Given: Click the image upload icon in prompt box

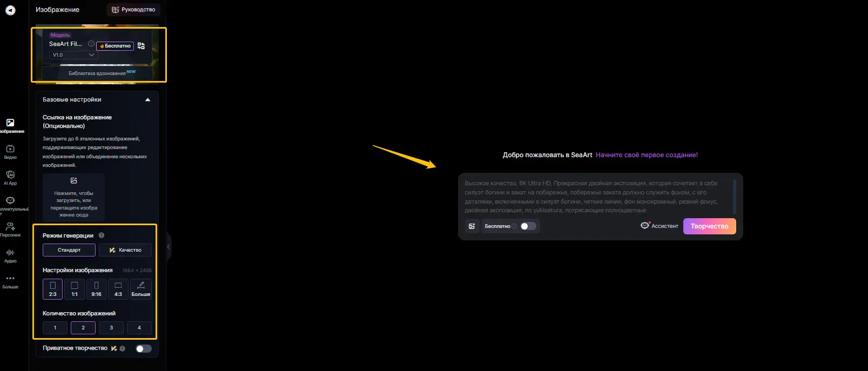Looking at the screenshot, I should [472, 226].
